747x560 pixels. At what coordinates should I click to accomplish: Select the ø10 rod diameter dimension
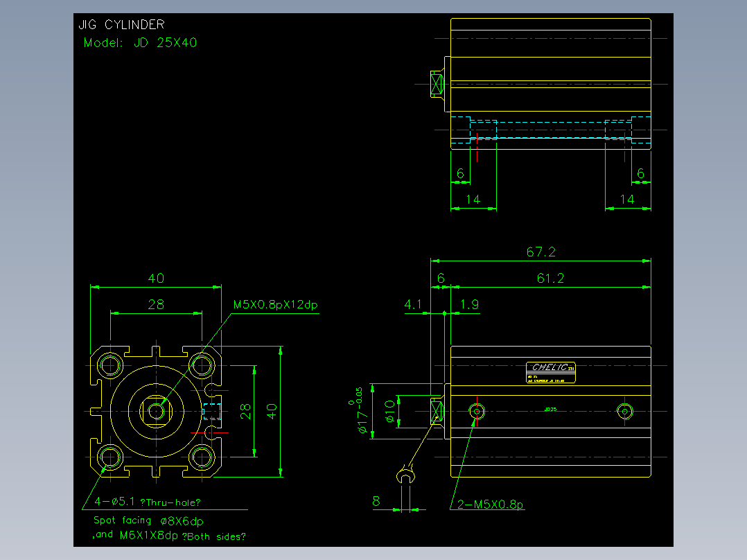(389, 412)
